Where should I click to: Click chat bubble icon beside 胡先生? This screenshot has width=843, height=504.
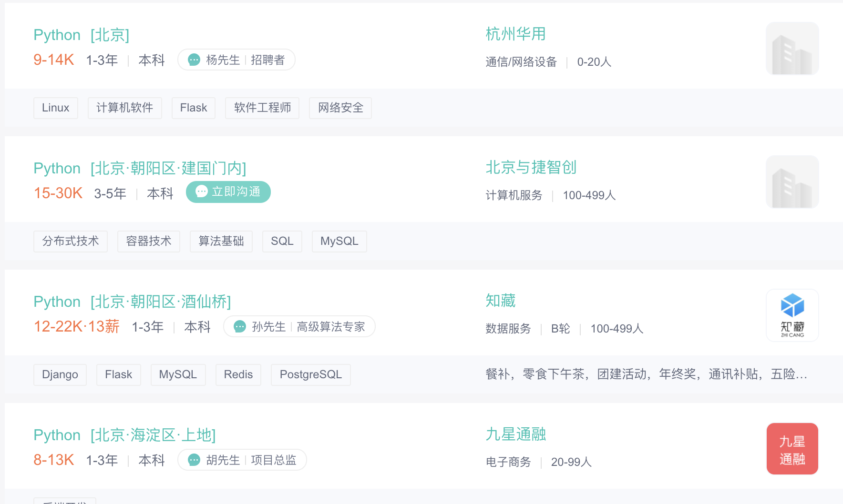click(194, 460)
